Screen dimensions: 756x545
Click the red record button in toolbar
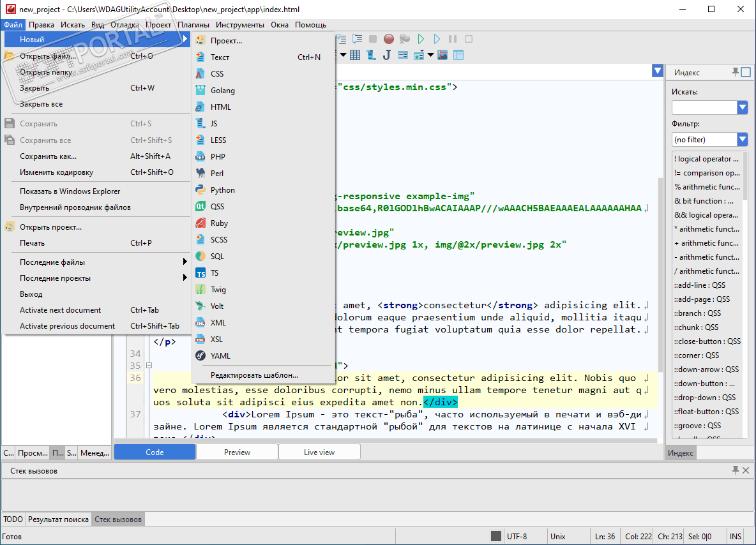click(x=389, y=40)
